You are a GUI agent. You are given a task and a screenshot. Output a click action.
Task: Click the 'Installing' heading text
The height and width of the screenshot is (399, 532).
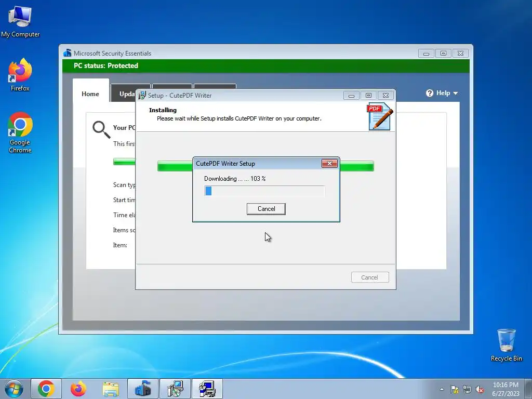163,110
